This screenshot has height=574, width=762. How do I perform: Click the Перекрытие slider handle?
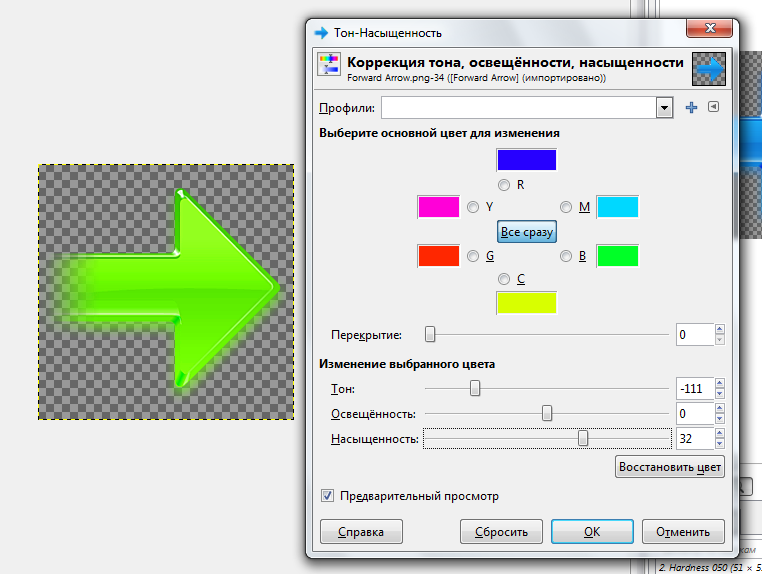click(430, 334)
